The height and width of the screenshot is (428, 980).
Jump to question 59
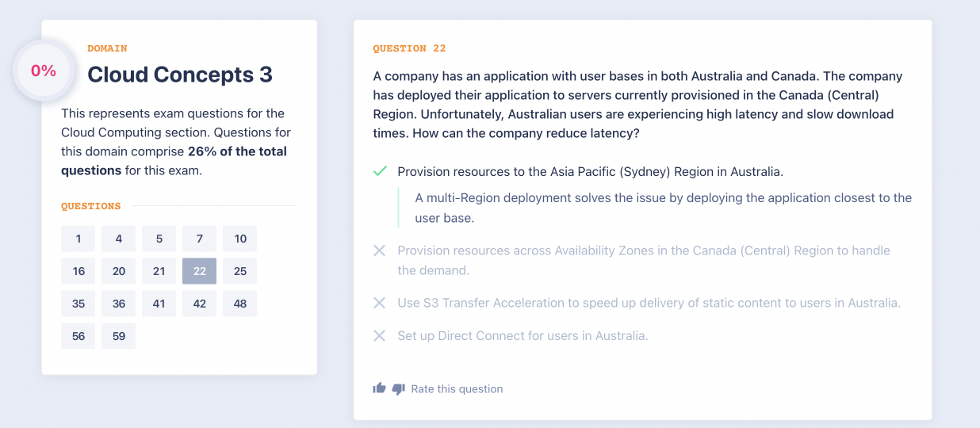click(119, 336)
